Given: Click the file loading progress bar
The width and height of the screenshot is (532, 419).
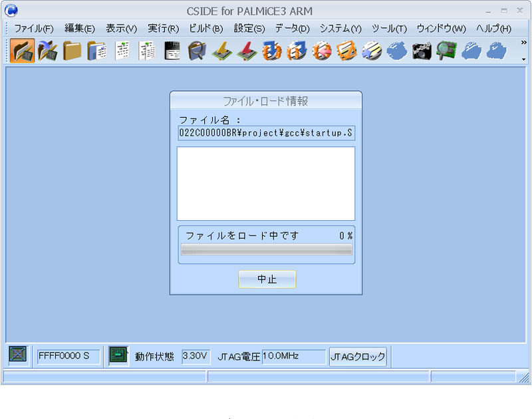Looking at the screenshot, I should (x=267, y=249).
